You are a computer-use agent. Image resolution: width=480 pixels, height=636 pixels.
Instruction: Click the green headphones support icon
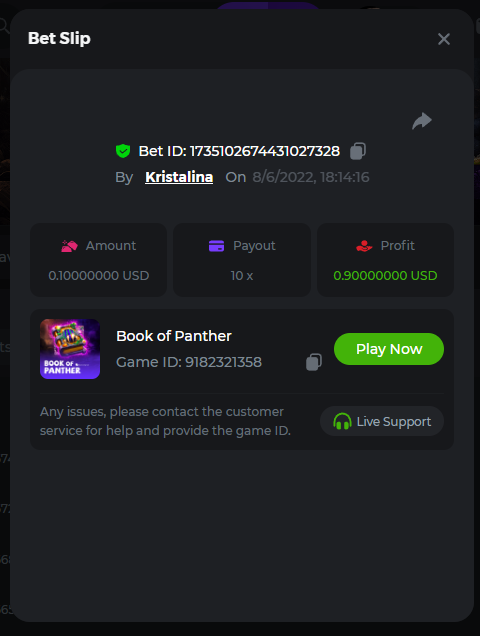pyautogui.click(x=342, y=421)
